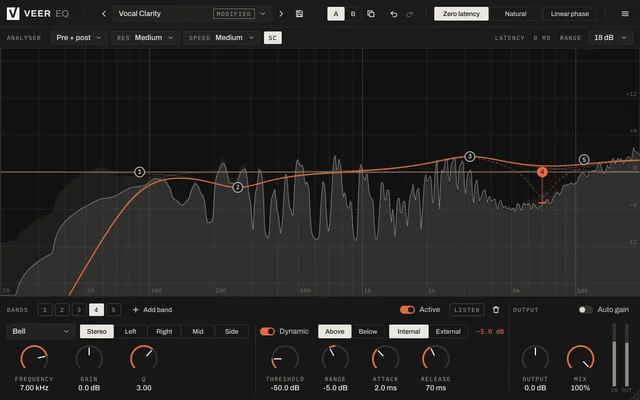Select Internal sidechain source
The width and height of the screenshot is (640, 400).
point(409,331)
